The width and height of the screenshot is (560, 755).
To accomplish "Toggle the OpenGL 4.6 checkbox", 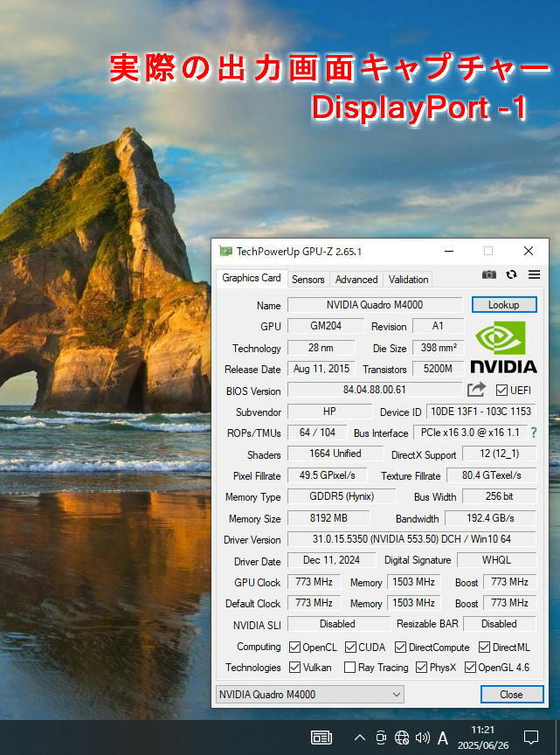I will [470, 668].
